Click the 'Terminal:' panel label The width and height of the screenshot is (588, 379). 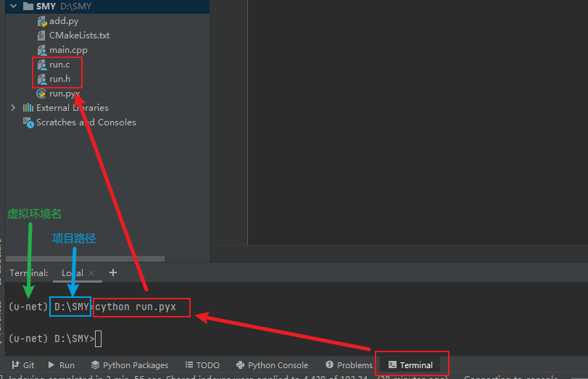coord(29,273)
